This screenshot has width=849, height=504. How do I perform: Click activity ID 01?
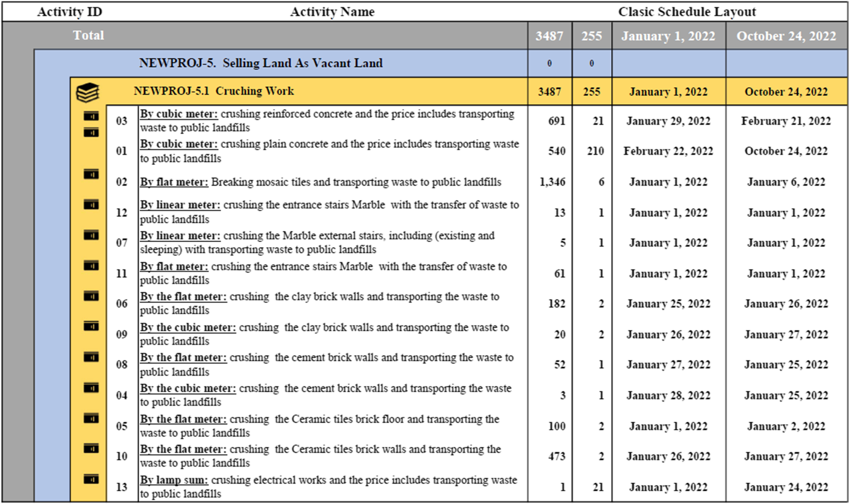pyautogui.click(x=122, y=151)
